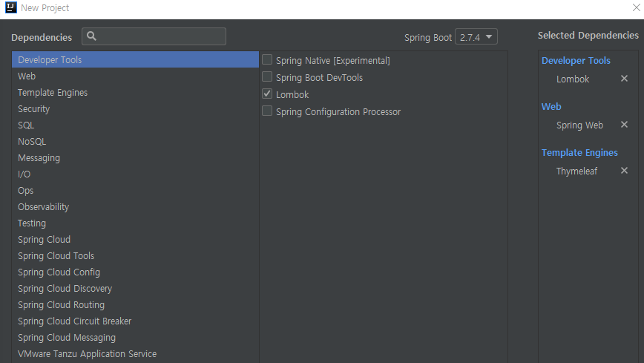Screen dimensions: 644x363
Task: Remove Lombok from selected dependencies
Action: [624, 79]
